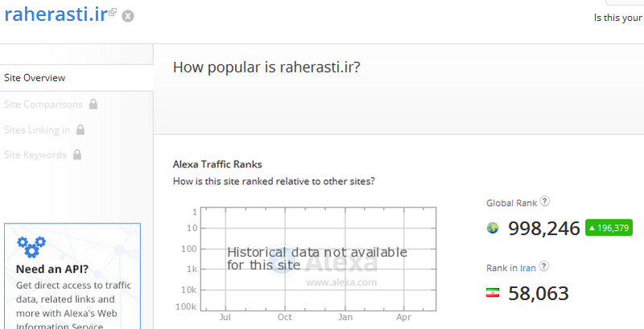Click the lock icon beside Site Comparisons
The width and height of the screenshot is (644, 329).
93,104
